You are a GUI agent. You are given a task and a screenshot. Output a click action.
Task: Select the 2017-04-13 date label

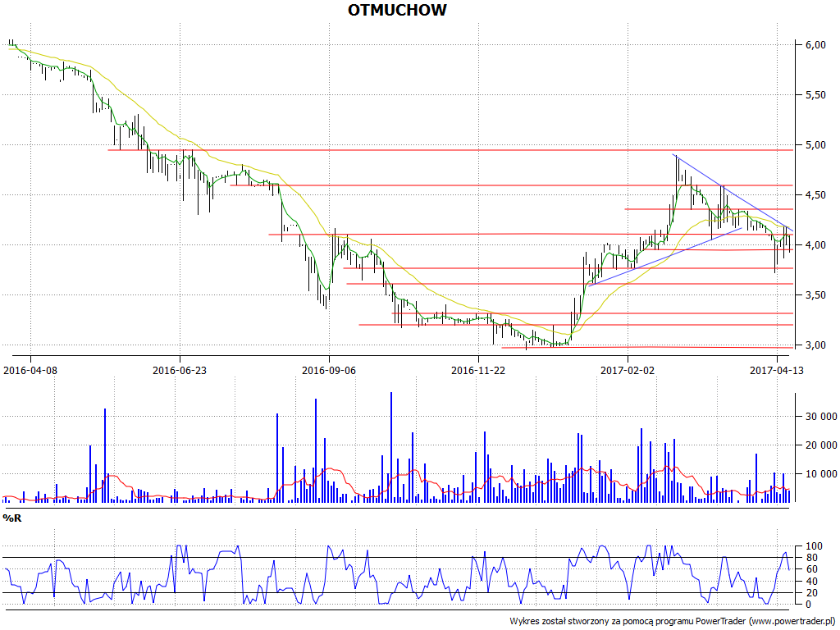pos(776,370)
